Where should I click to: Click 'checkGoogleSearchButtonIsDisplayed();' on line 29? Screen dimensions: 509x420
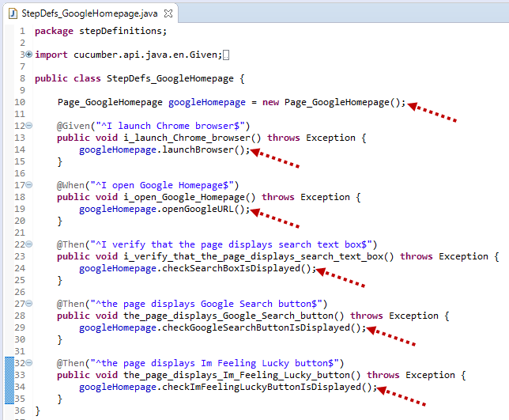[x=264, y=327]
